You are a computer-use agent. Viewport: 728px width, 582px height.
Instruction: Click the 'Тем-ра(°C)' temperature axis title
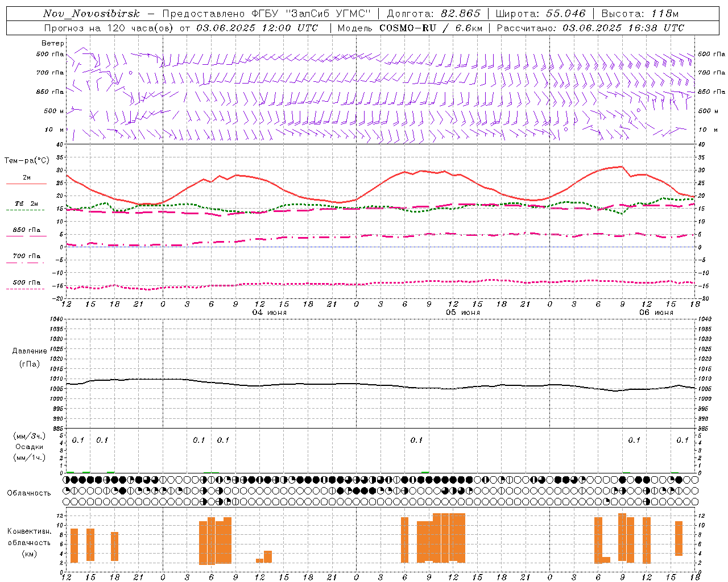coord(27,161)
